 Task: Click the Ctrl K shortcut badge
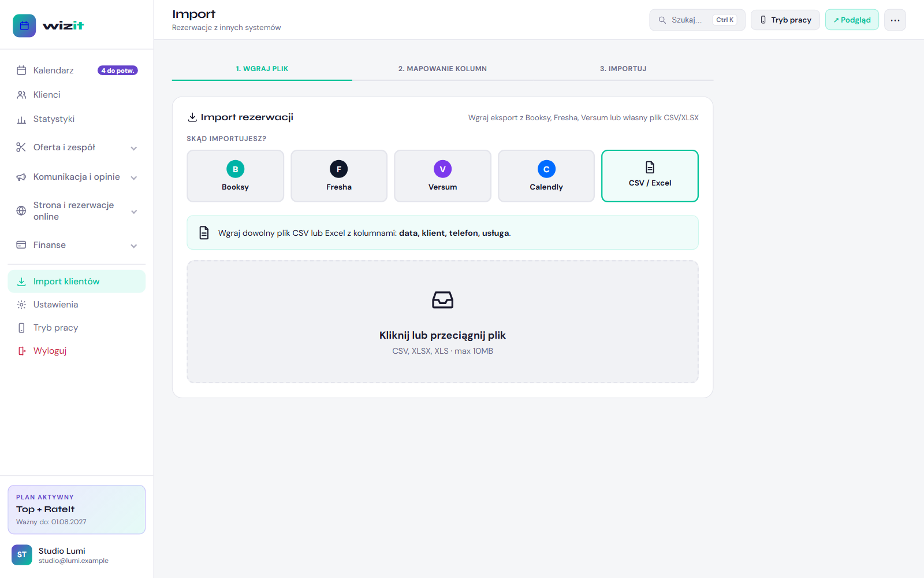(725, 20)
